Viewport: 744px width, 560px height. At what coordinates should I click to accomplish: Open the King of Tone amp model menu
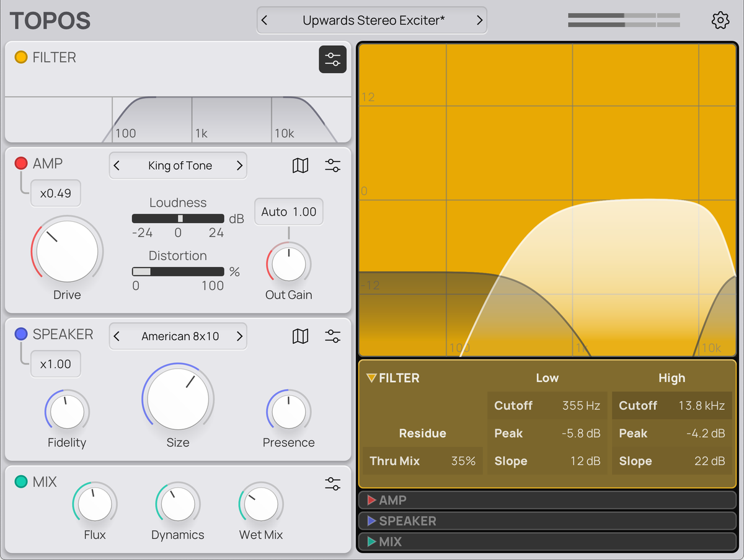[180, 165]
